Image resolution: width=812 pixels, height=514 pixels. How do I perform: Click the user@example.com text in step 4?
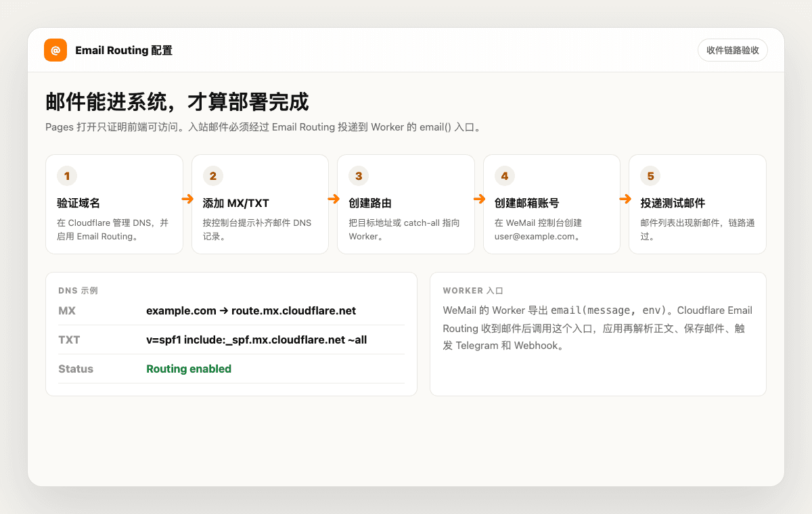(535, 237)
